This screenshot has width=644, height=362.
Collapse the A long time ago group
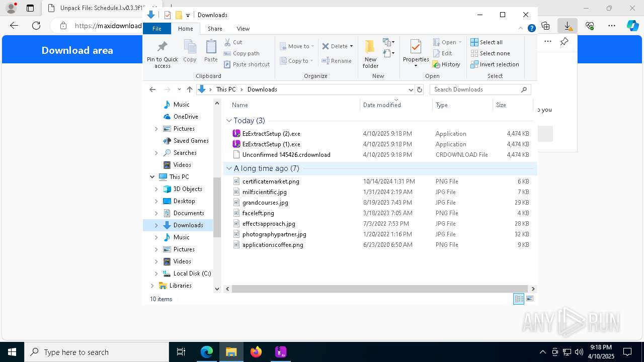coord(229,168)
